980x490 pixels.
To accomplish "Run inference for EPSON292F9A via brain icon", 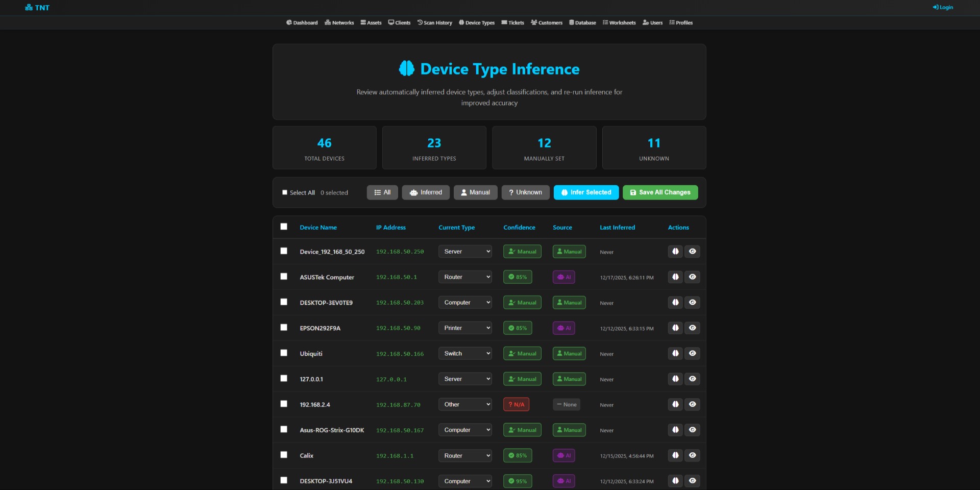I will coord(675,328).
